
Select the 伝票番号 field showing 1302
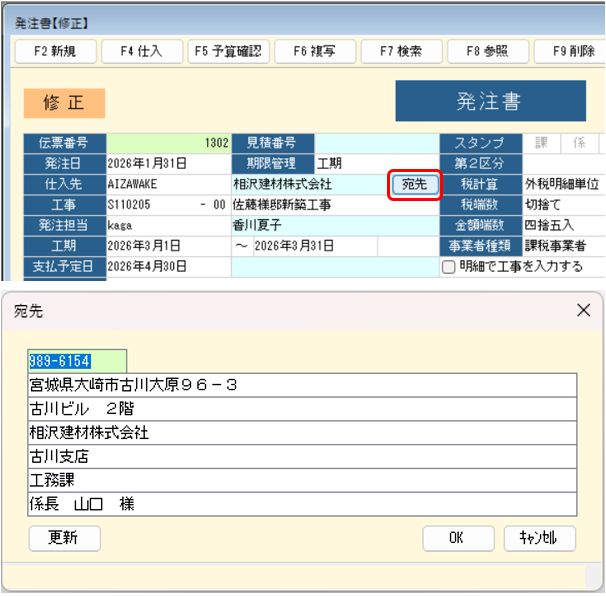pos(169,143)
